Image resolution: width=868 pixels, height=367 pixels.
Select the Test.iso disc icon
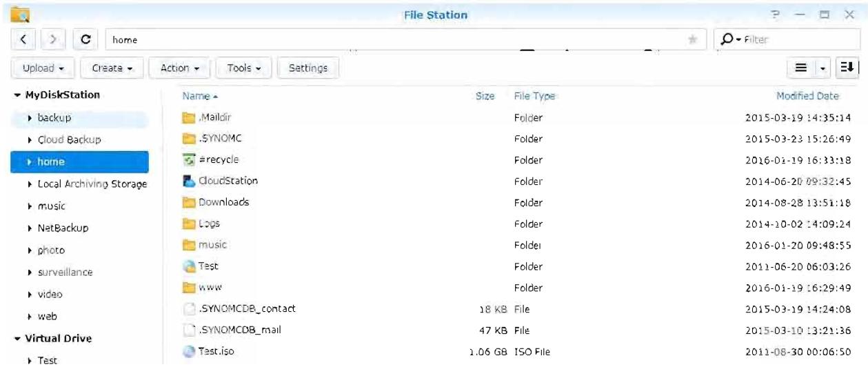click(x=188, y=351)
